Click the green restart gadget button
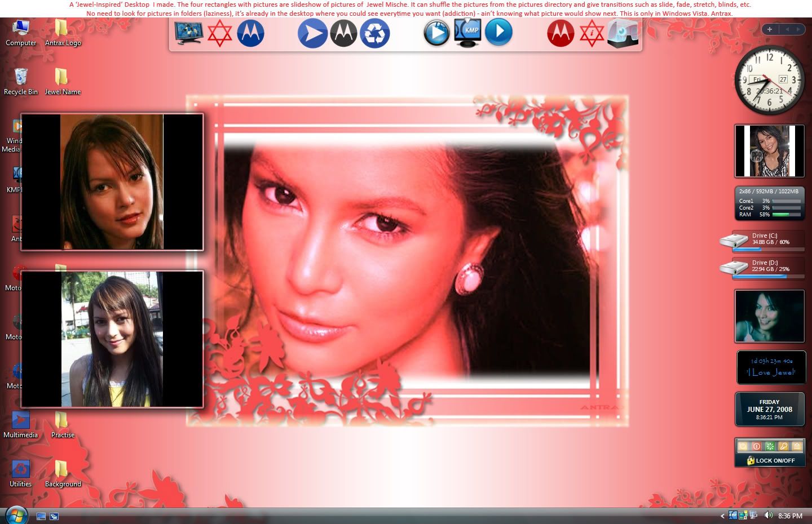Image resolution: width=812 pixels, height=524 pixels. coord(770,446)
